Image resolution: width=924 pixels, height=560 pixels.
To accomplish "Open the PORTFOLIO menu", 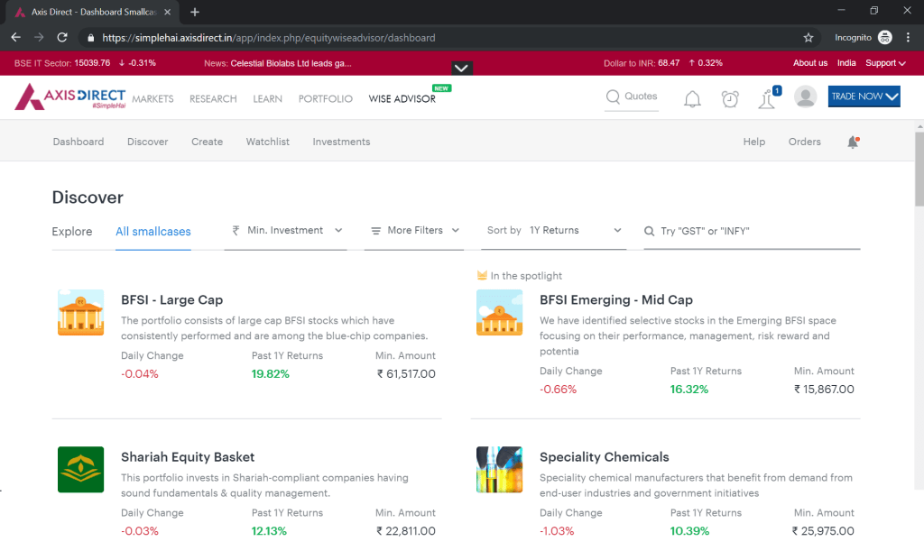I will pyautogui.click(x=325, y=99).
